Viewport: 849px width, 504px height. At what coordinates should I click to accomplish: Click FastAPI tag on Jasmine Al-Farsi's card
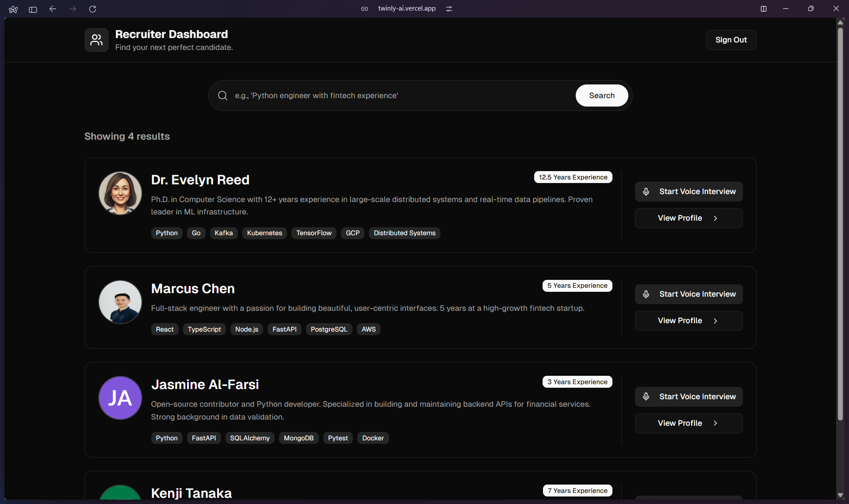[204, 438]
